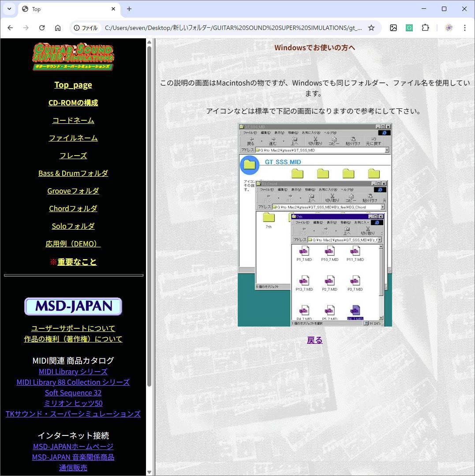The image size is (475, 476).
Task: Reload the page with the refresh icon
Action: click(x=42, y=28)
